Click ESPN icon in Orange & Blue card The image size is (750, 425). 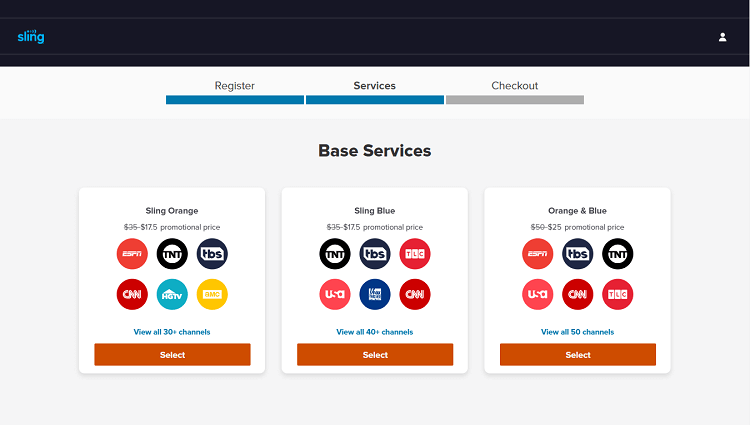[538, 254]
